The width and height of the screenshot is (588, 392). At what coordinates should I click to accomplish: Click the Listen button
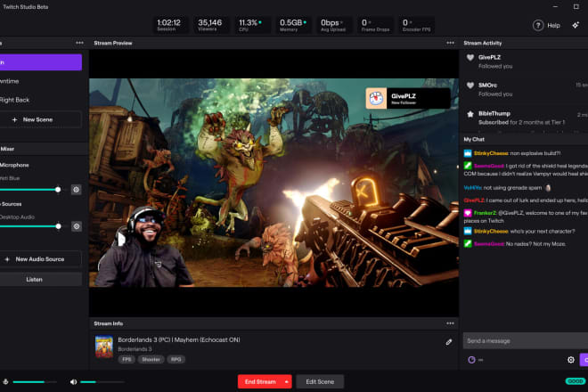[x=40, y=280]
